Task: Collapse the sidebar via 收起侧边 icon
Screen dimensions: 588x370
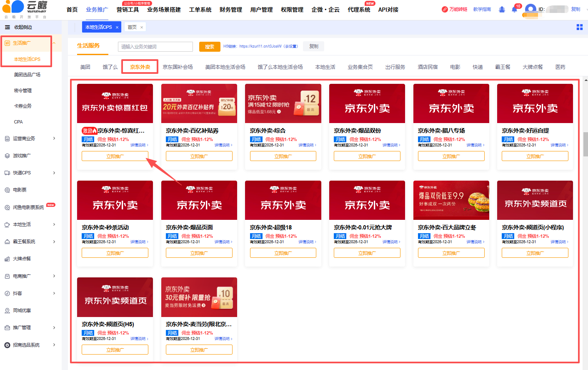Action: pyautogui.click(x=7, y=27)
